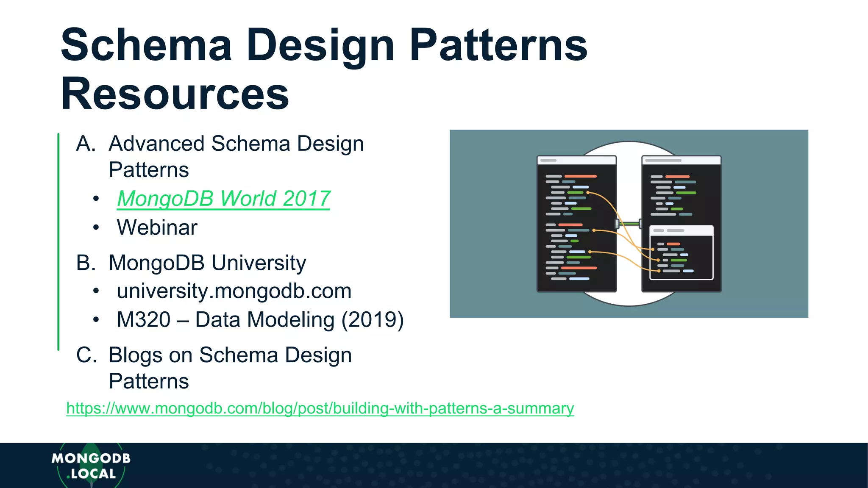Click the slide title Schema Design Patterns Resources
The image size is (868, 488).
pos(324,69)
